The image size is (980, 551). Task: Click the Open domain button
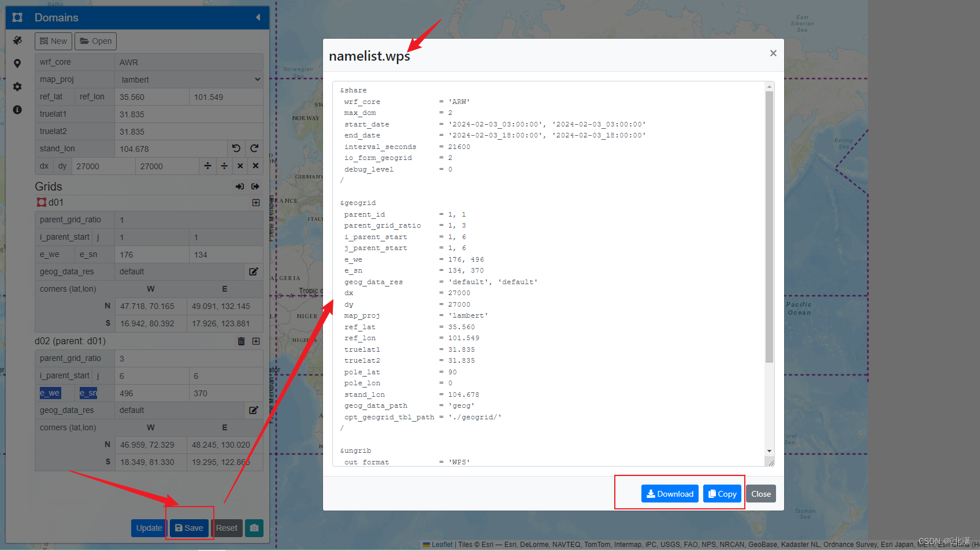(x=95, y=41)
